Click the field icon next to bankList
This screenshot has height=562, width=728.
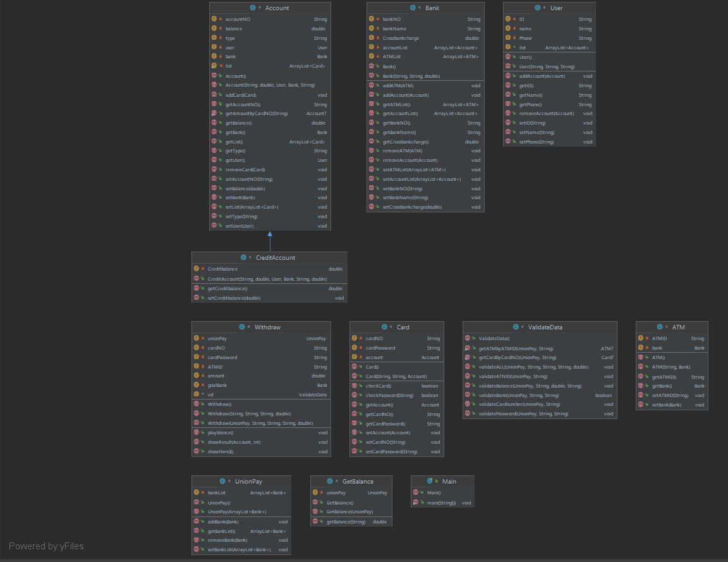197,492
